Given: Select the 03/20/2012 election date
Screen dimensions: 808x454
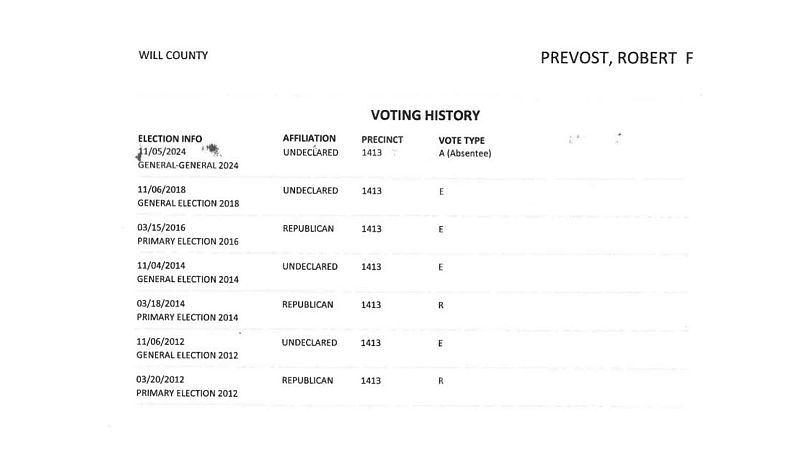Looking at the screenshot, I should point(161,380).
